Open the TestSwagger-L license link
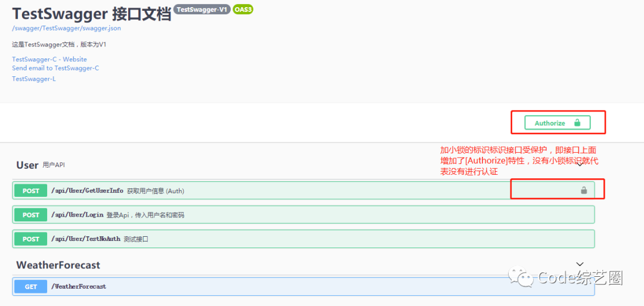Viewport: 644px width, 306px height. (x=34, y=79)
